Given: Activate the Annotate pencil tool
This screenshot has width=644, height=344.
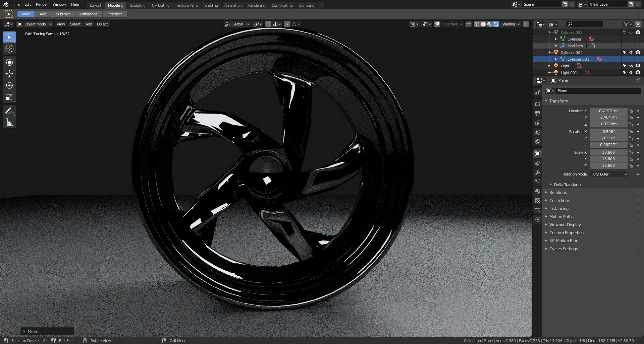Looking at the screenshot, I should tap(9, 111).
